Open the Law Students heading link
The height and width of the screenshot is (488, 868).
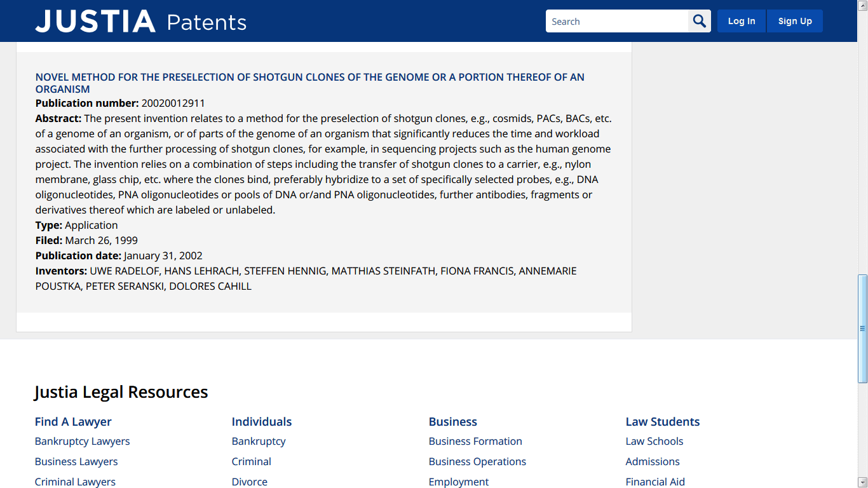[x=663, y=422]
